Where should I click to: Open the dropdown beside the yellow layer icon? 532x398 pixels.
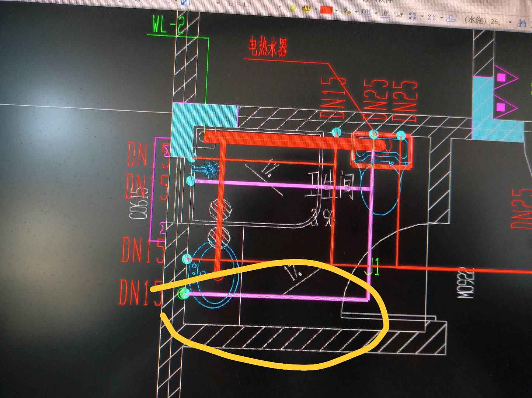pyautogui.click(x=316, y=9)
